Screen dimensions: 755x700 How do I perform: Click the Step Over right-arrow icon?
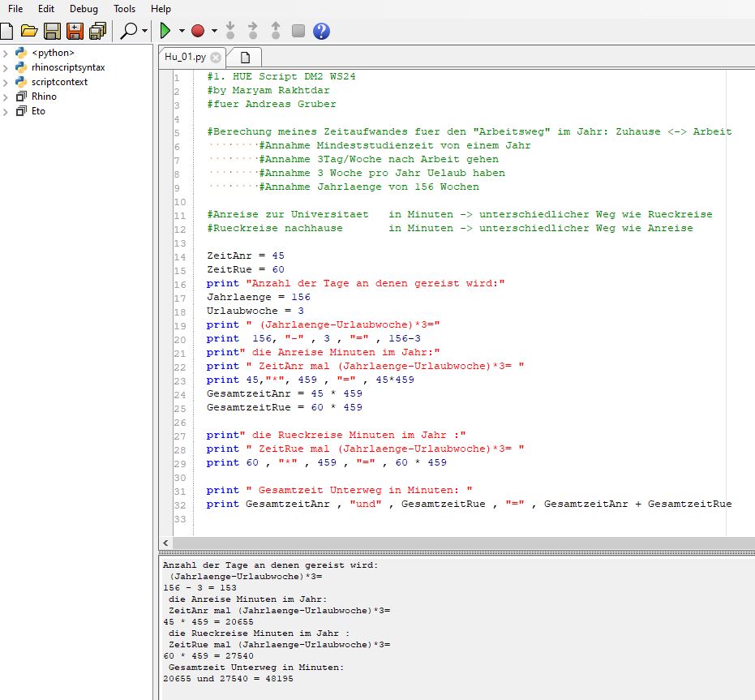pyautogui.click(x=251, y=31)
